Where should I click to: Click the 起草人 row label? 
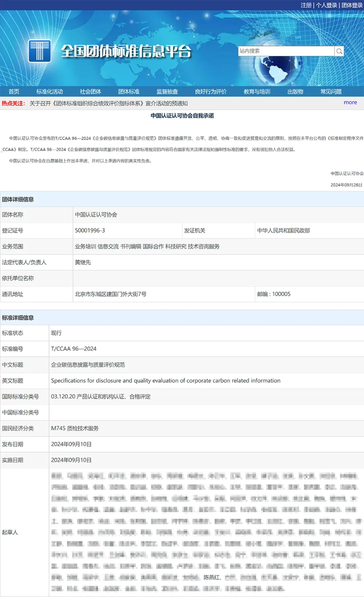pos(10,532)
